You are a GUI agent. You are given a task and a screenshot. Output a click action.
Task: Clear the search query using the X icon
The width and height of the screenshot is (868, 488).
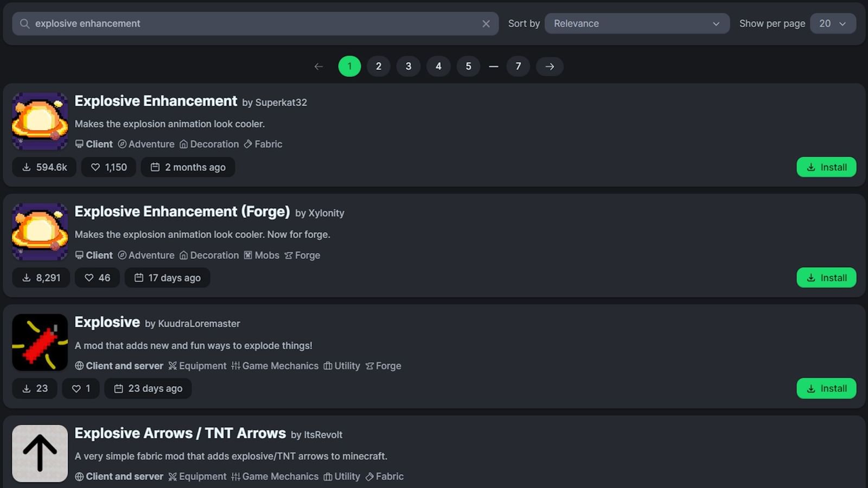pos(486,23)
